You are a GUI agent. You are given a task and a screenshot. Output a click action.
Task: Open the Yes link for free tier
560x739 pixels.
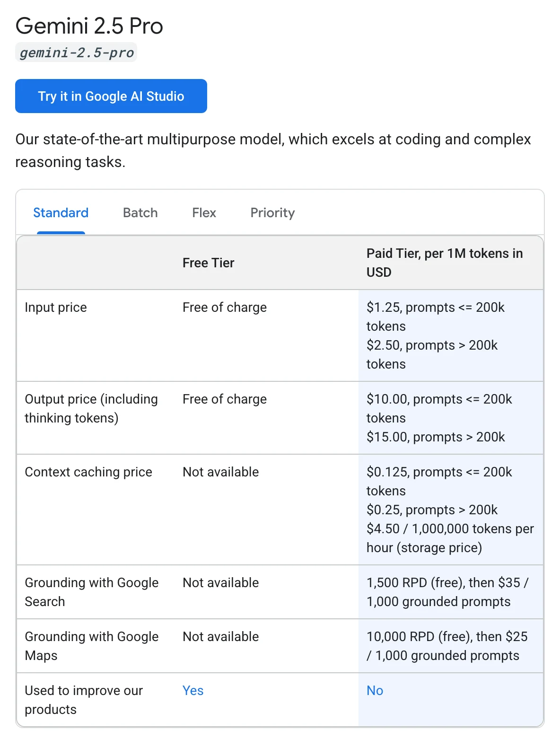(193, 691)
